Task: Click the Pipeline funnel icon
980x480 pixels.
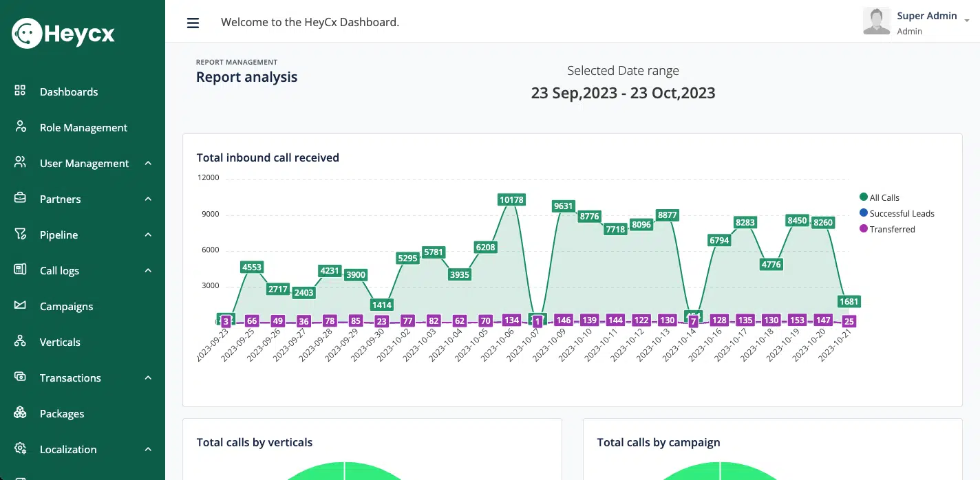Action: click(x=20, y=234)
